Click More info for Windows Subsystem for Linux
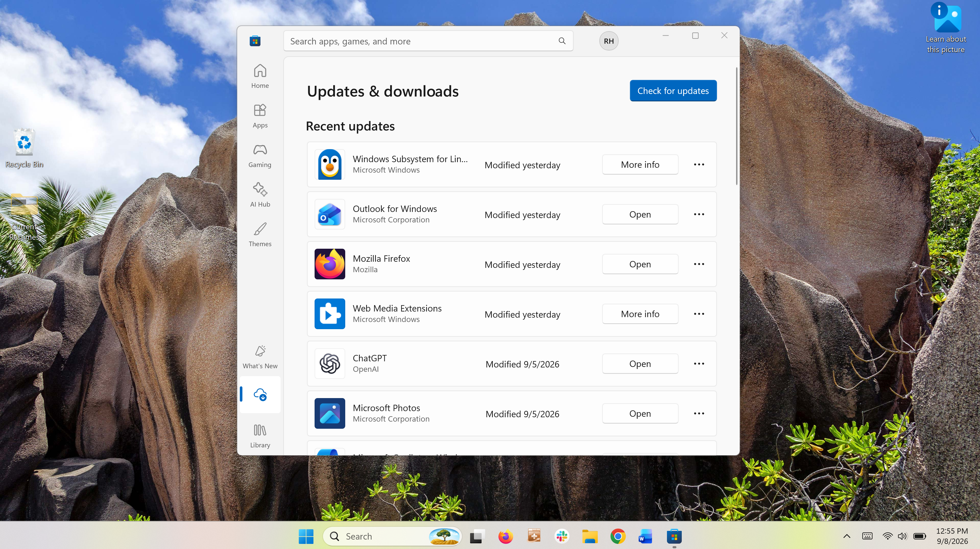The image size is (980, 549). pos(640,164)
